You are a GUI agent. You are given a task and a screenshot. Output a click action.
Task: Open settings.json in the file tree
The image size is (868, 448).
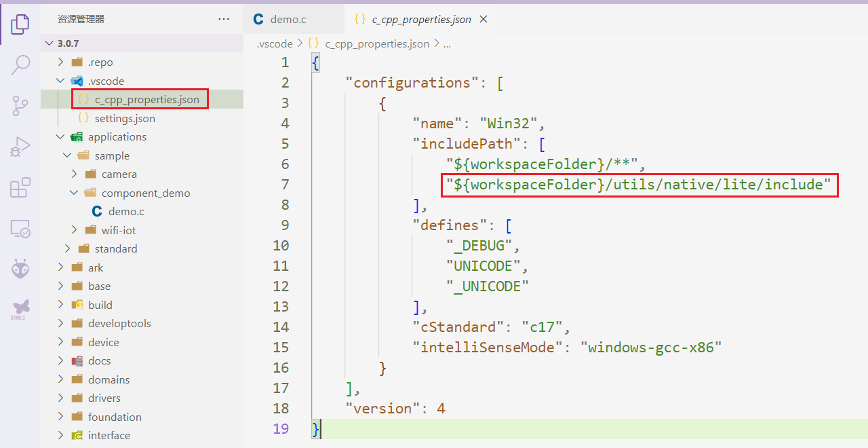[125, 118]
